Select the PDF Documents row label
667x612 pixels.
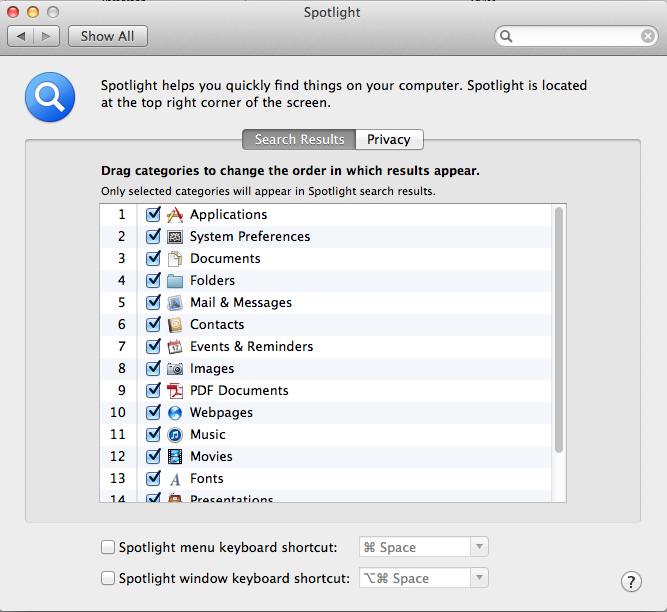[239, 390]
